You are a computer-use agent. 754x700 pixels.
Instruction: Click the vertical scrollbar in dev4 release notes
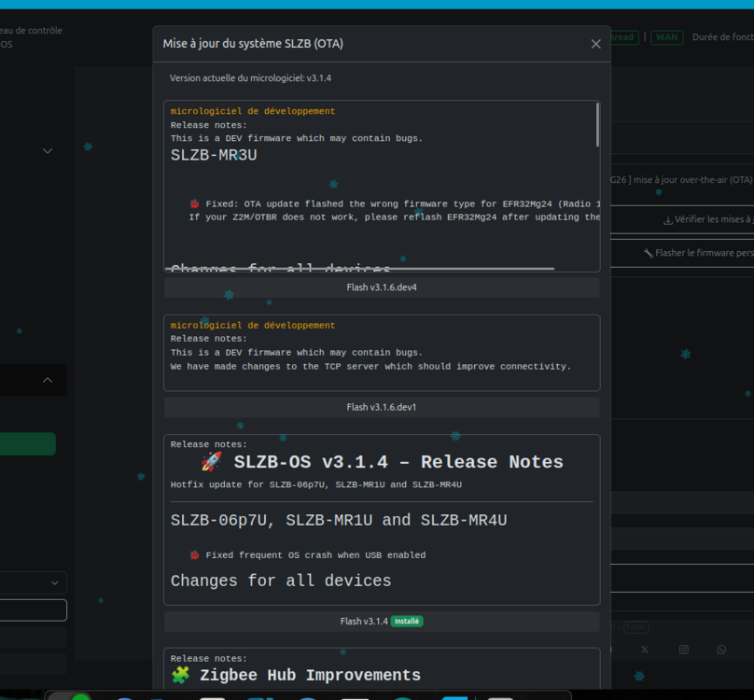[x=598, y=125]
